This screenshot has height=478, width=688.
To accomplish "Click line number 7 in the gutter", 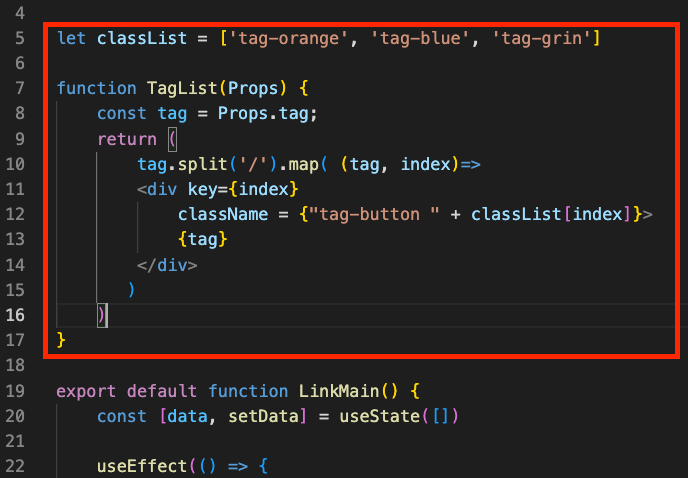I will (x=20, y=88).
